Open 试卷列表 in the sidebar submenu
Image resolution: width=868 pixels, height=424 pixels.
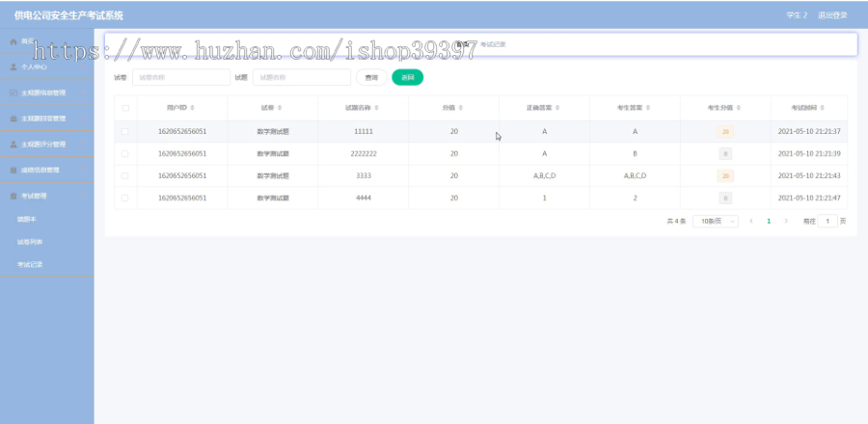pyautogui.click(x=30, y=242)
